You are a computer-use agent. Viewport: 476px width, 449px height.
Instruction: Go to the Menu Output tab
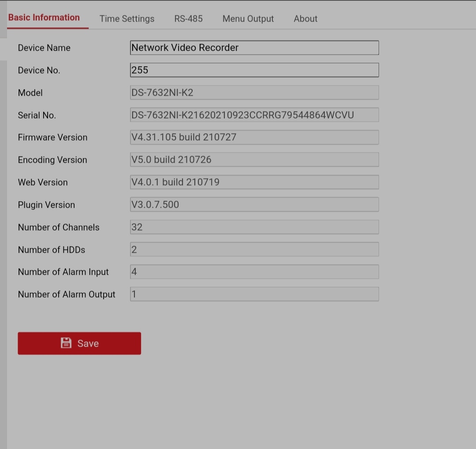point(248,19)
